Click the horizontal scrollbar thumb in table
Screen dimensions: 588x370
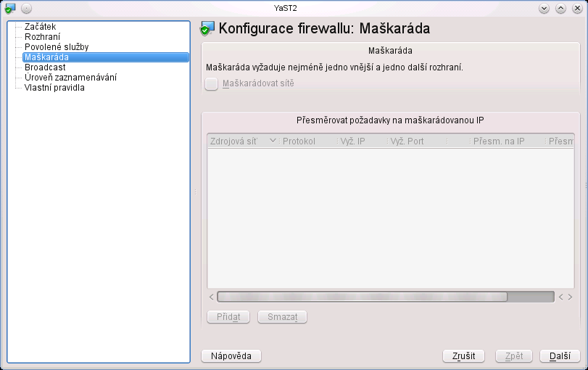[x=363, y=297]
